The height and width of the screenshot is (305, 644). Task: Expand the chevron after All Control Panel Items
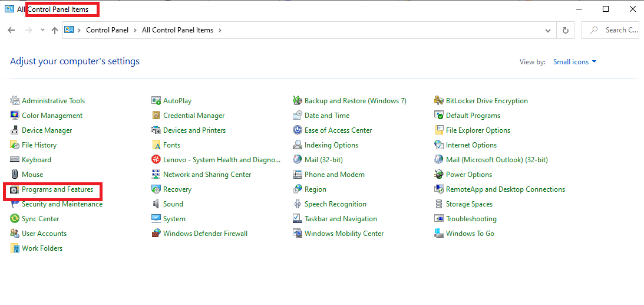[220, 30]
